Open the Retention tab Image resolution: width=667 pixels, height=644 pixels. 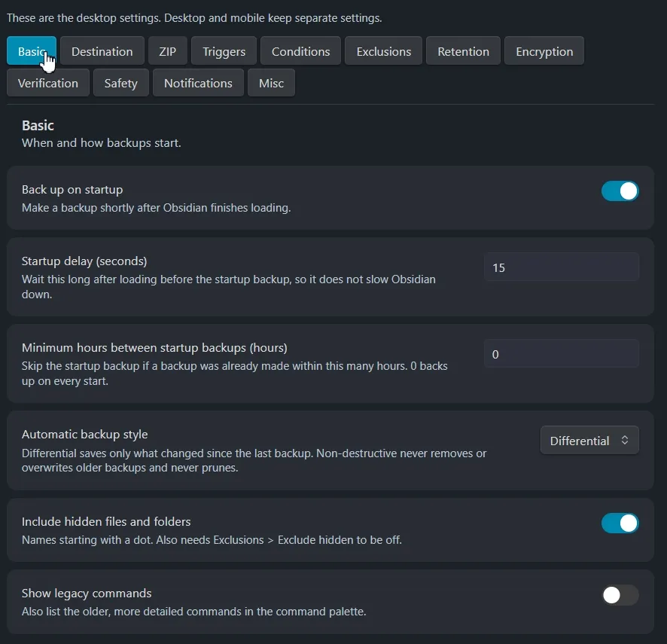coord(463,51)
